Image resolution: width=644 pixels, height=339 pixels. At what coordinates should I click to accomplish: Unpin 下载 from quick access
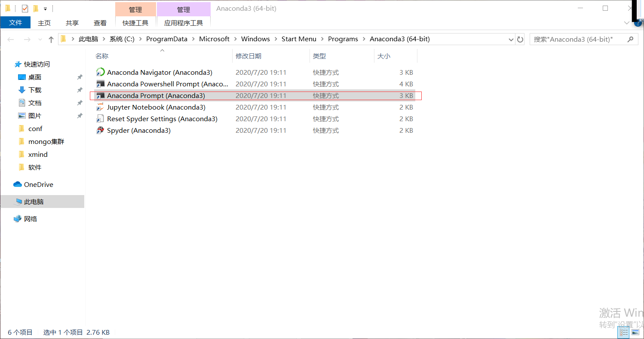click(x=80, y=90)
